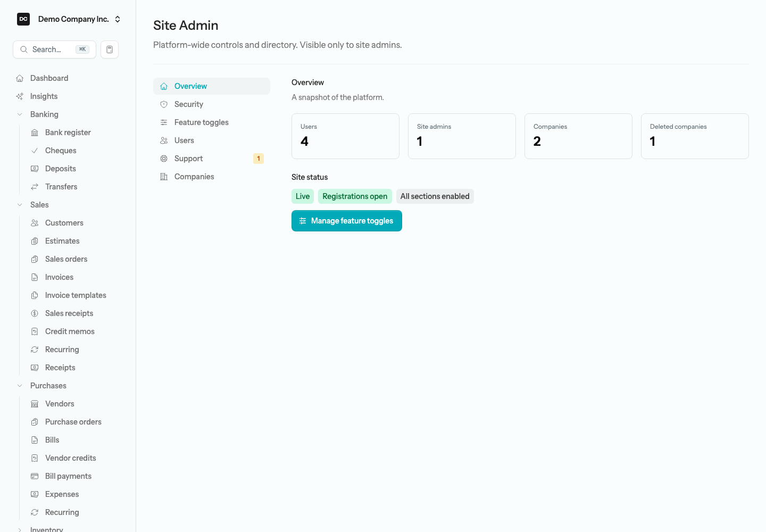766x532 pixels.
Task: Click the Bill payments card icon
Action: 35,476
